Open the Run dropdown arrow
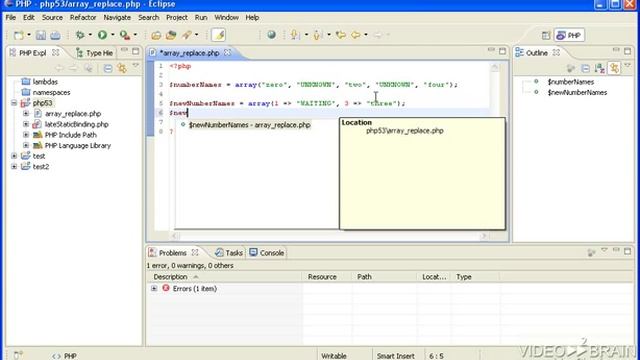This screenshot has width=640, height=360. point(113,35)
